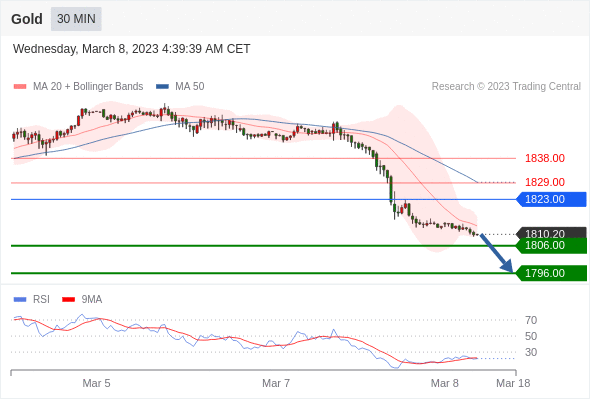
Task: Click the Mar 18 date axis label
Action: (513, 383)
